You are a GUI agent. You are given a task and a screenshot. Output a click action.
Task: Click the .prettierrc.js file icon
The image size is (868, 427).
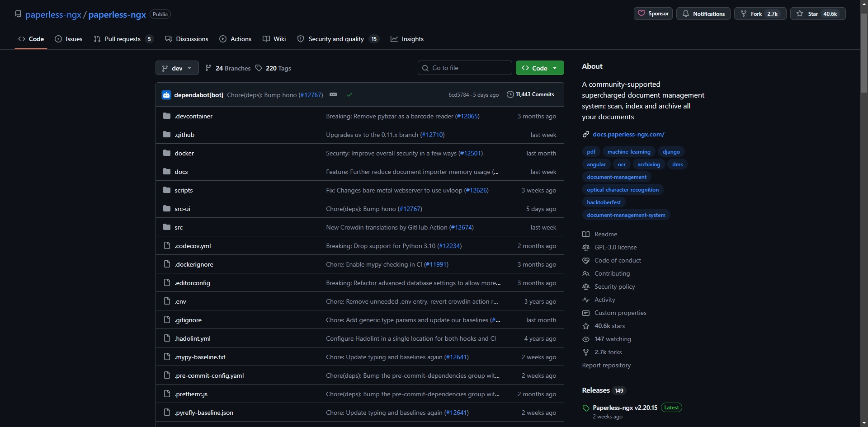click(167, 394)
